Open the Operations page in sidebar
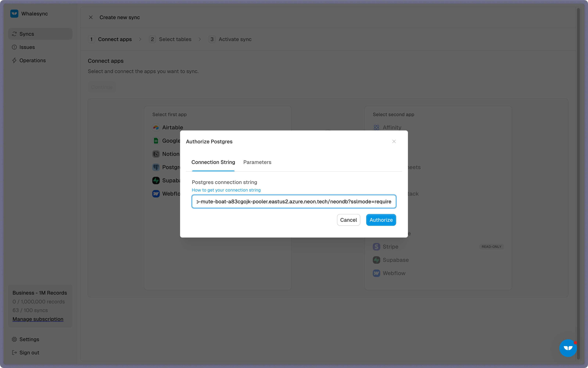The width and height of the screenshot is (588, 368). point(40,60)
